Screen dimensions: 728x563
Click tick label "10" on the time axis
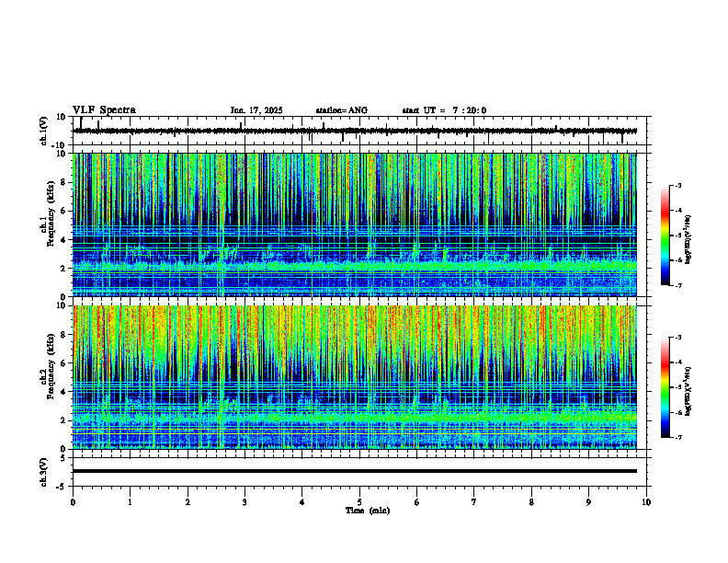coord(646,502)
